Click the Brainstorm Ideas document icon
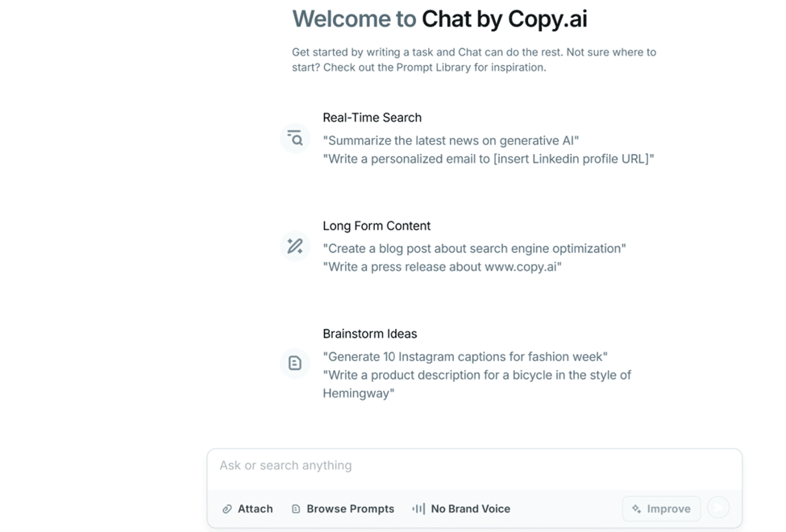 [x=295, y=364]
